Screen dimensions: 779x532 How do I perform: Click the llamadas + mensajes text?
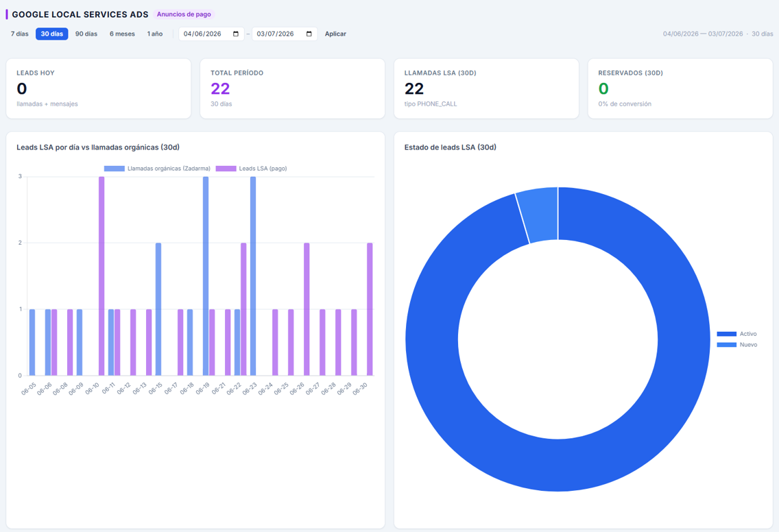(47, 104)
